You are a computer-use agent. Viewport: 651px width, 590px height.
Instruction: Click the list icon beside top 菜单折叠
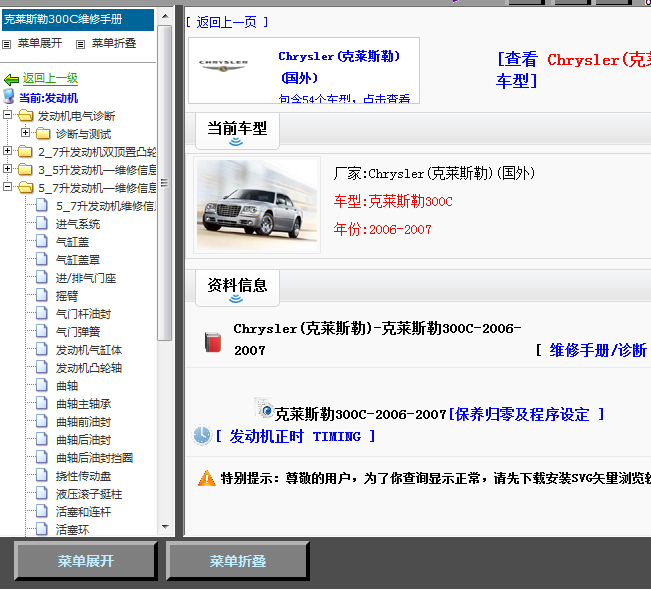pos(81,44)
